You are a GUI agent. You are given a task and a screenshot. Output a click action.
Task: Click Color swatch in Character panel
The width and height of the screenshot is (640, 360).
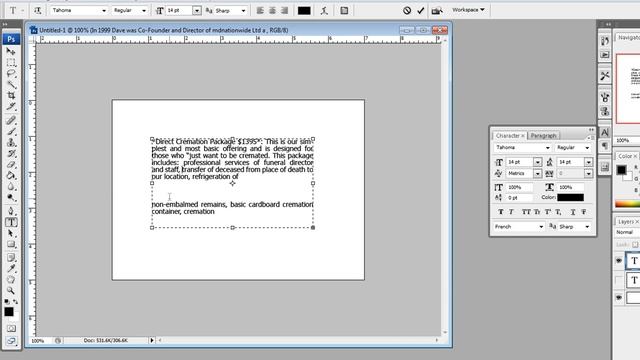(570, 198)
